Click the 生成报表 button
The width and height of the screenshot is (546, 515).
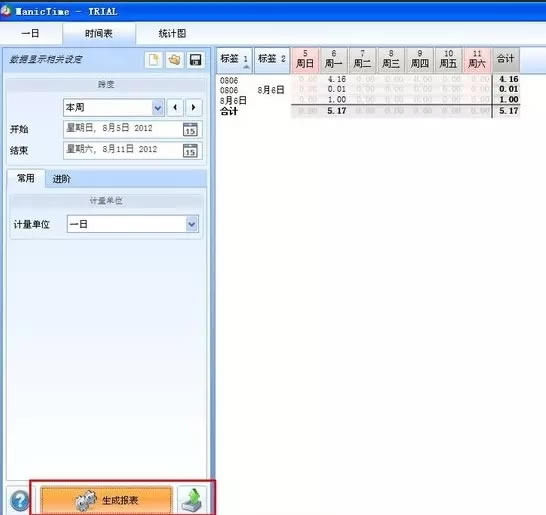point(106,500)
